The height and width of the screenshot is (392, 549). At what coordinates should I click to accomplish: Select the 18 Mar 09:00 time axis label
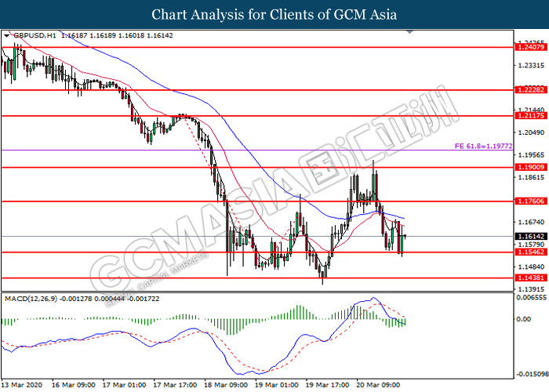228,386
